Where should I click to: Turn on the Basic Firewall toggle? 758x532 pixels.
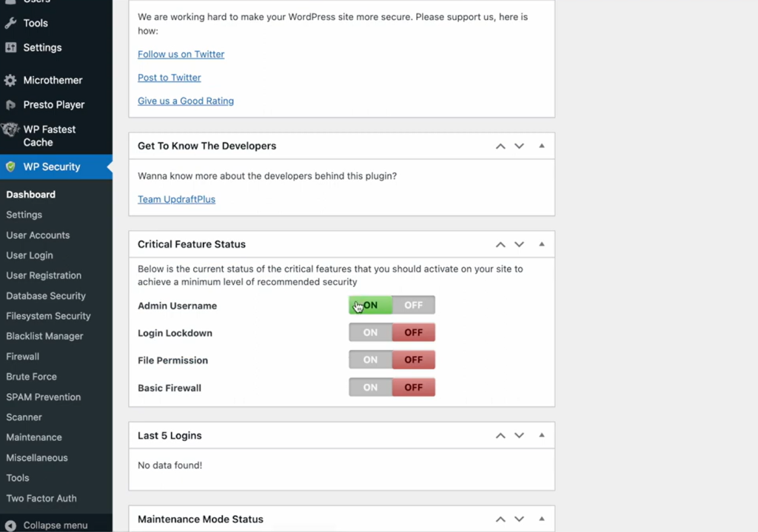[370, 387]
